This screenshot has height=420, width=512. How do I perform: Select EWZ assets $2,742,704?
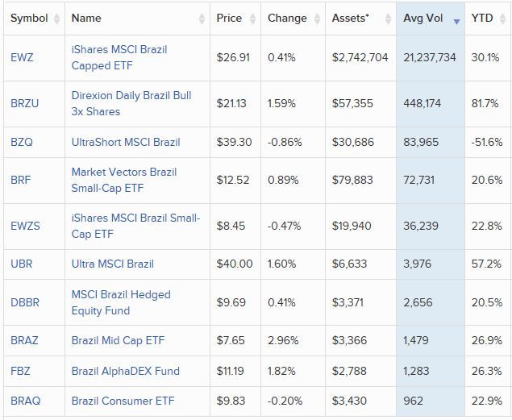click(x=360, y=57)
